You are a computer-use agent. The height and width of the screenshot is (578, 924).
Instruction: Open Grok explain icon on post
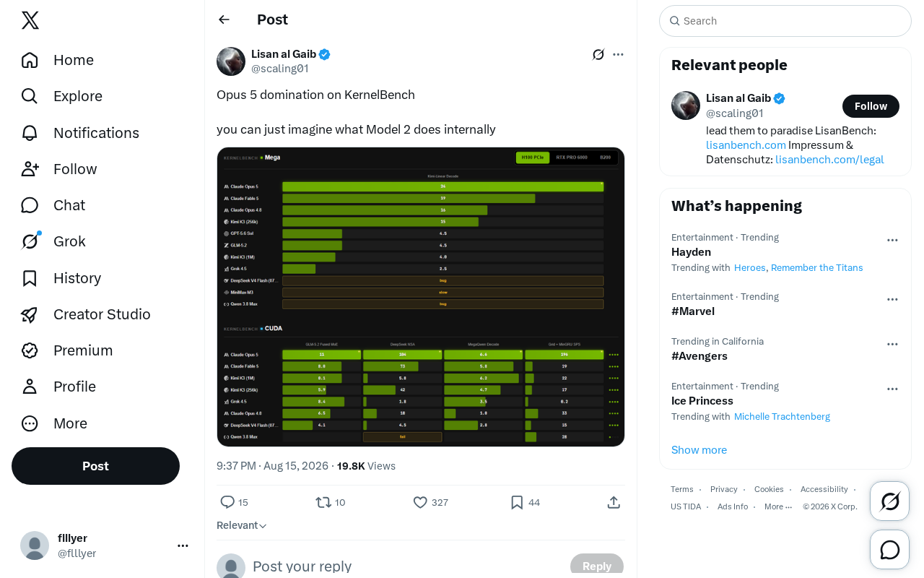click(x=598, y=54)
